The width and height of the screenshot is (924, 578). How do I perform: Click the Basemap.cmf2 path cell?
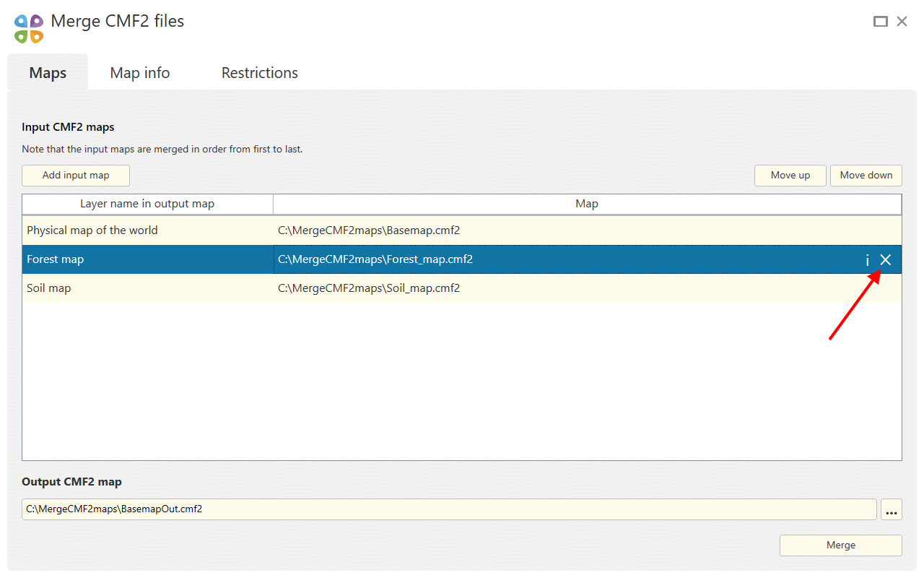click(588, 230)
